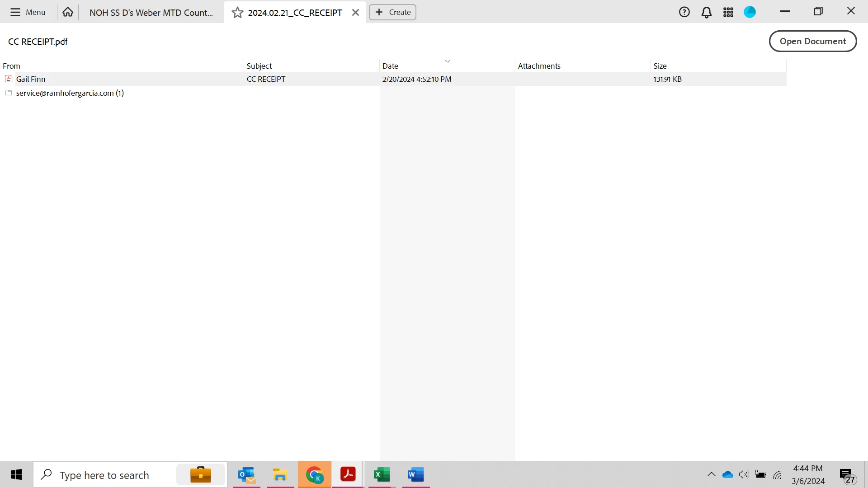Toggle the Date column sort arrow
Viewport: 868px width, 488px height.
[448, 61]
